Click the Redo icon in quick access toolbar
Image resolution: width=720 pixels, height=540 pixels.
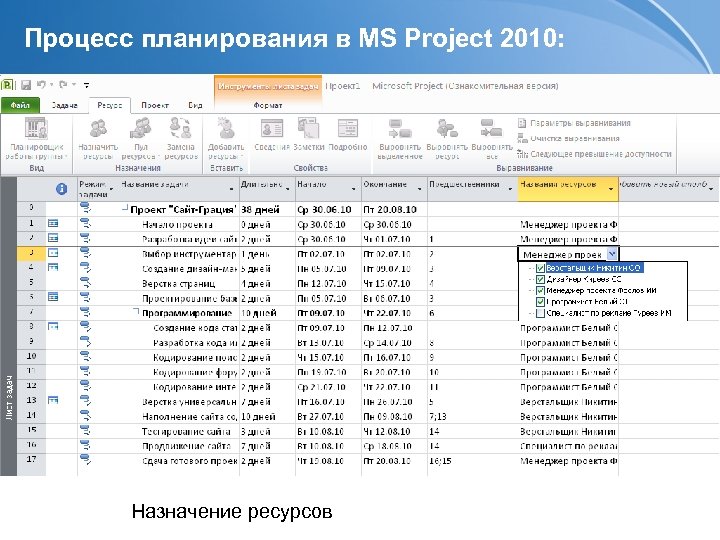63,84
